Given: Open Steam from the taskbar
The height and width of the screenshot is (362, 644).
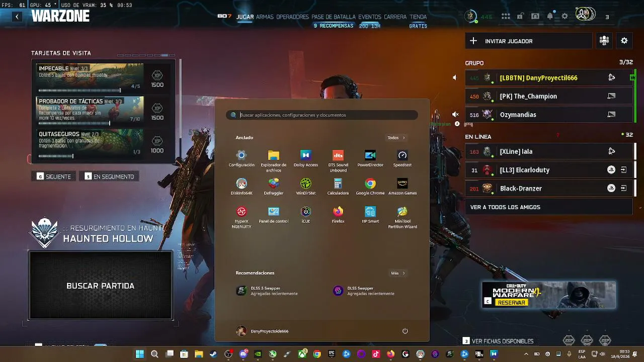Looking at the screenshot, I should point(213,354).
